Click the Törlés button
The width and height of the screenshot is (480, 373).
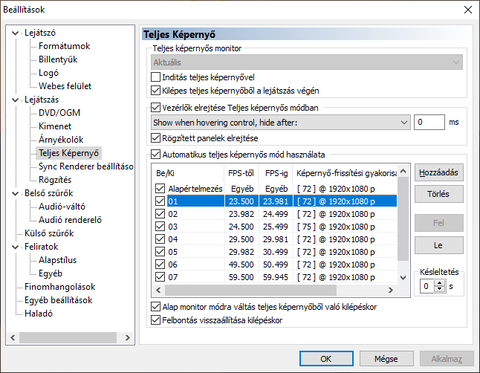pyautogui.click(x=439, y=194)
